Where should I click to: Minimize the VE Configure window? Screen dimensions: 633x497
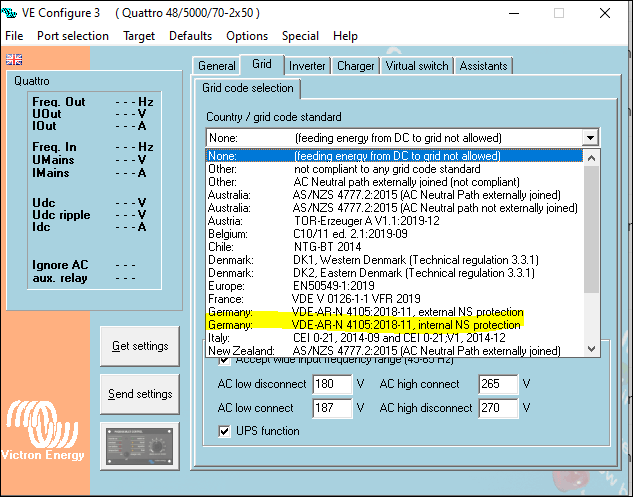tap(514, 13)
